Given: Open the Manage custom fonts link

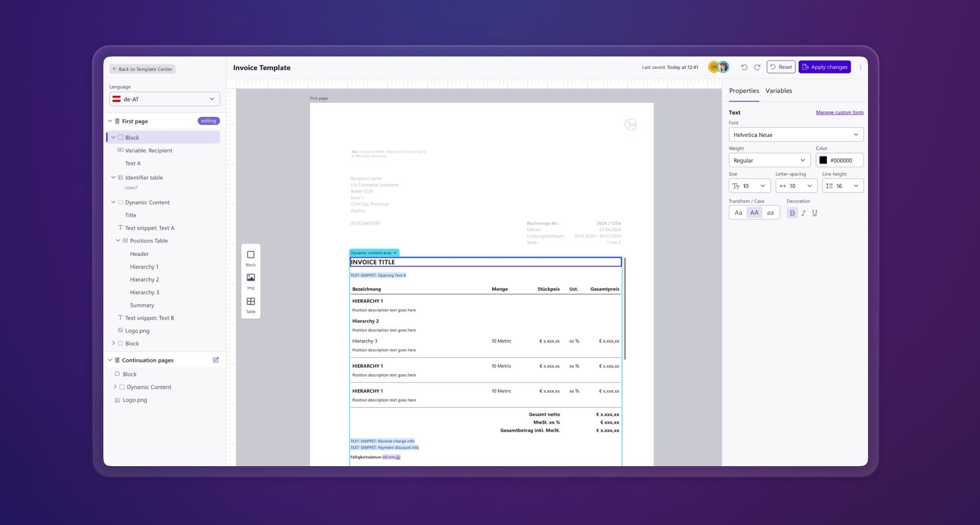Looking at the screenshot, I should click(839, 112).
